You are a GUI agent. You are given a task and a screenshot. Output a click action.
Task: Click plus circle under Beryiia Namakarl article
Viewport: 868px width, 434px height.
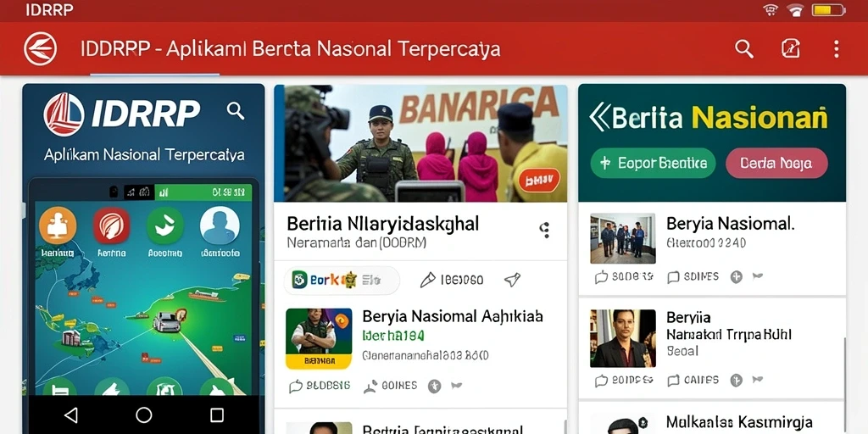click(x=737, y=381)
